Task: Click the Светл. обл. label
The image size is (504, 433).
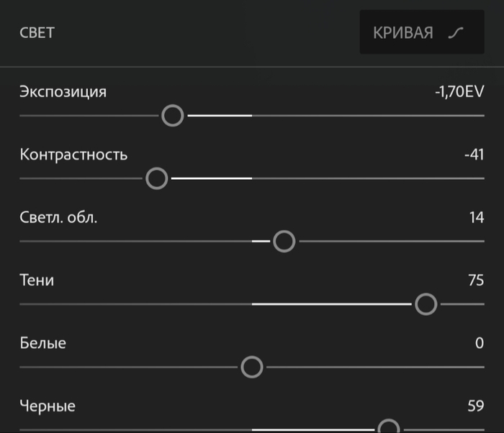Action: [x=58, y=217]
